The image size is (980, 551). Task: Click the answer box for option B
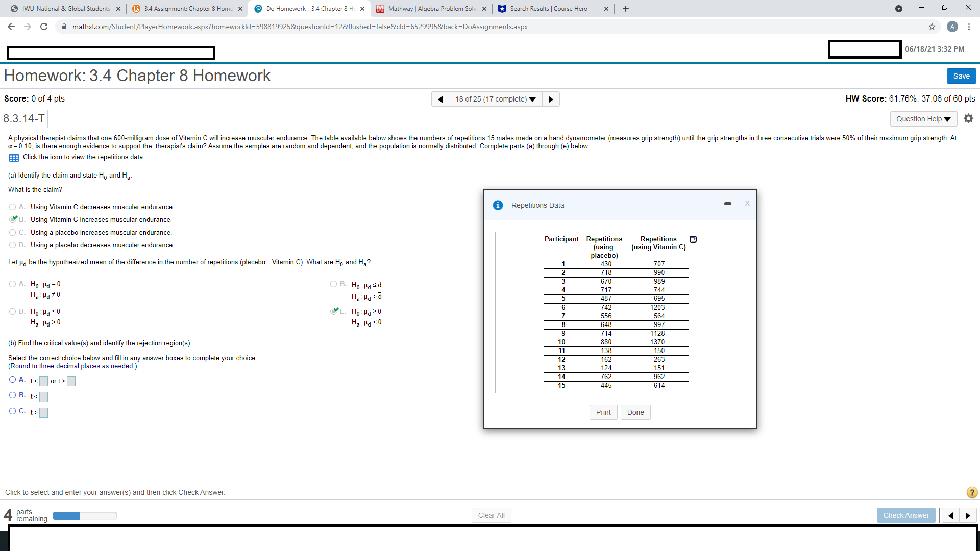coord(44,397)
